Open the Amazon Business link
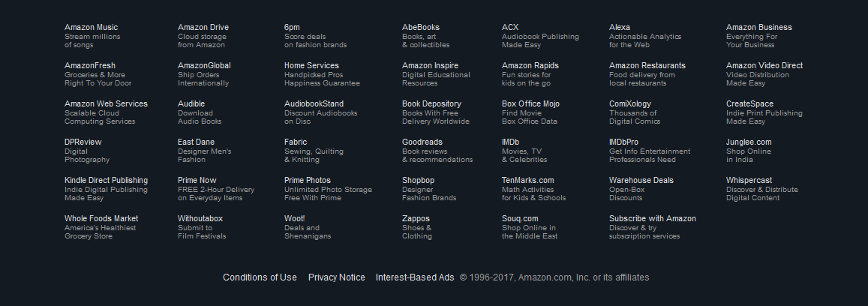Image resolution: width=868 pixels, height=306 pixels. pyautogui.click(x=758, y=28)
